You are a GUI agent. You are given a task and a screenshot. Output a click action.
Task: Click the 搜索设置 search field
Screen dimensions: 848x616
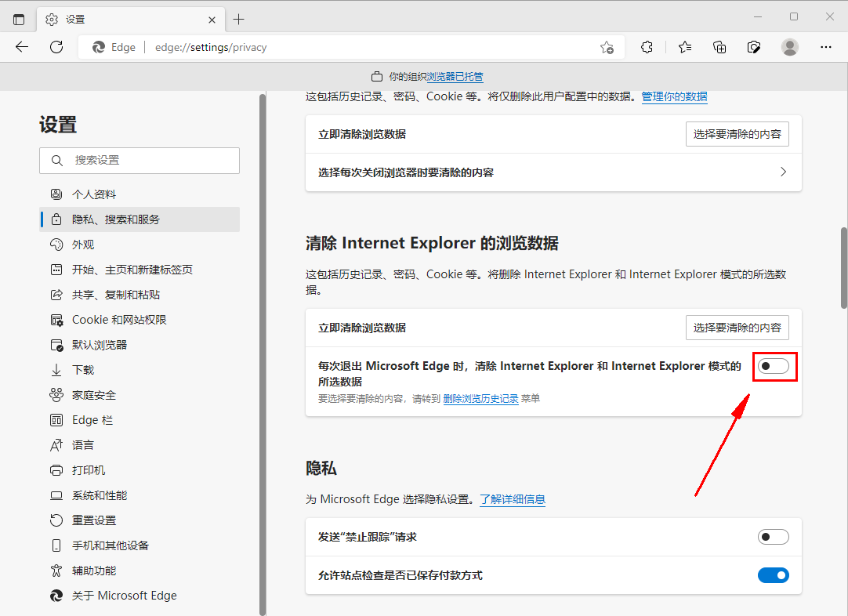[140, 160]
